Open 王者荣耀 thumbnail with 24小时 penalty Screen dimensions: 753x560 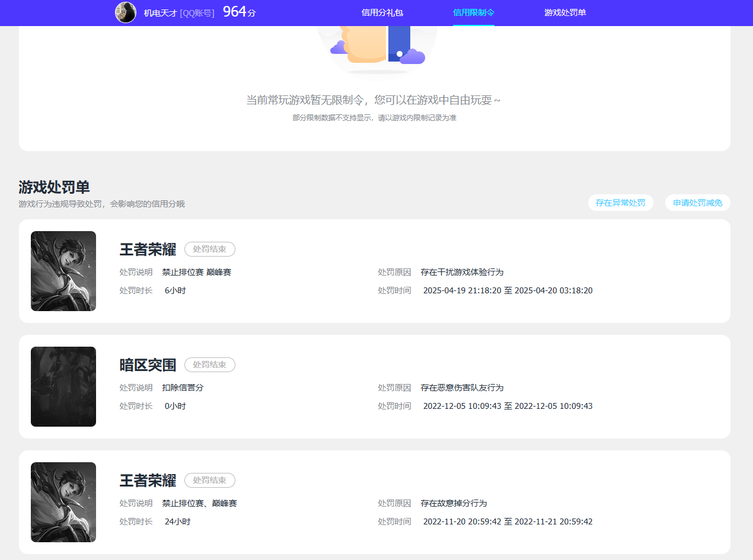(x=63, y=502)
